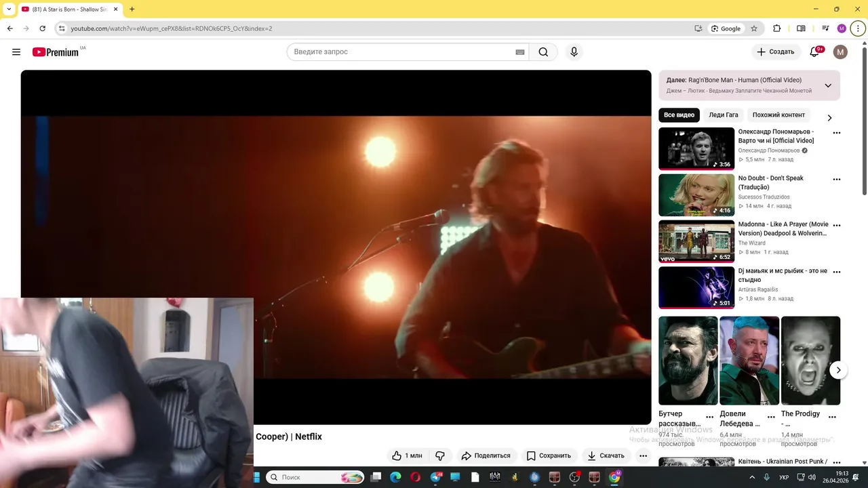The image size is (868, 488).
Task: Go to YouTube Premium home logo
Action: click(56, 52)
